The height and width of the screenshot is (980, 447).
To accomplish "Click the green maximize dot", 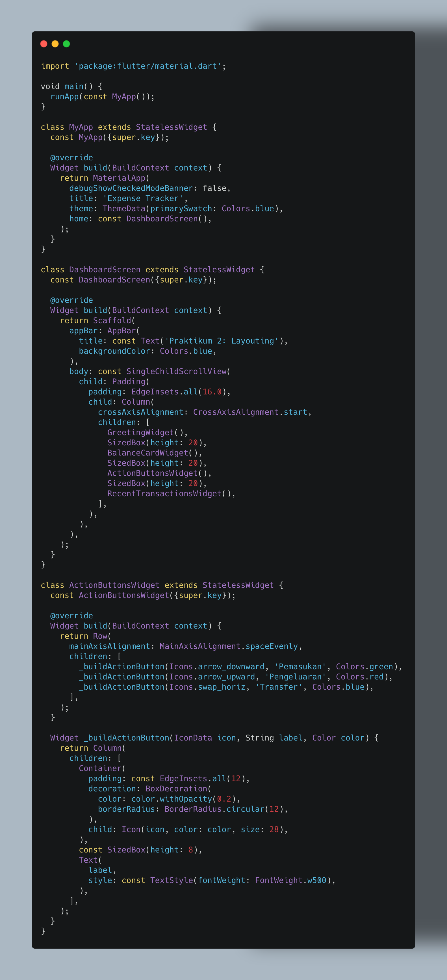I will click(66, 44).
